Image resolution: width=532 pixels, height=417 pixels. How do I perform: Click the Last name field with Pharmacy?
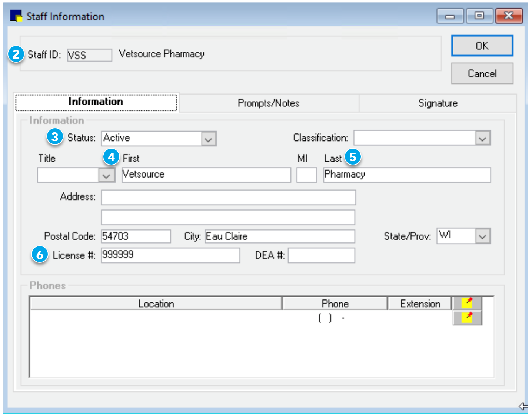(x=407, y=175)
